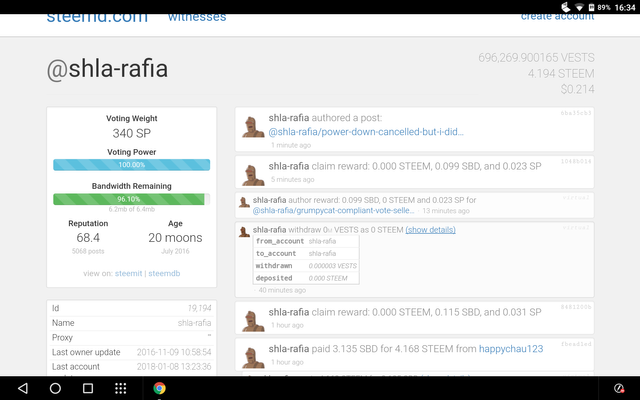
Task: Click the 1048b014 transaction hash
Action: (x=576, y=162)
